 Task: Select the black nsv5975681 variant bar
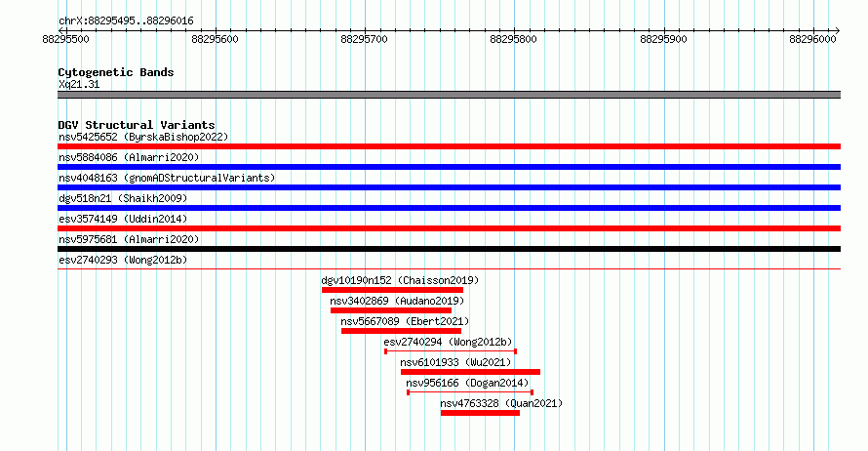tap(449, 249)
